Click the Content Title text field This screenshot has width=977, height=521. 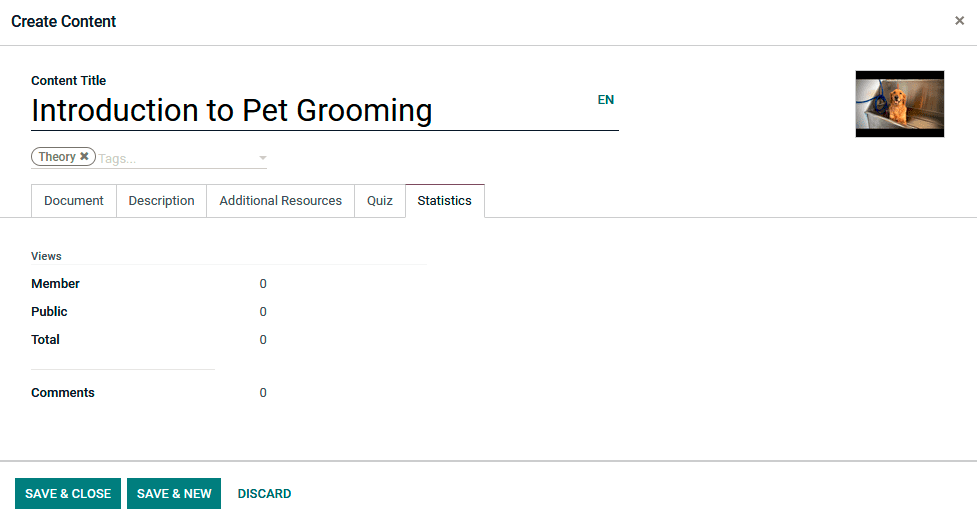(x=300, y=111)
